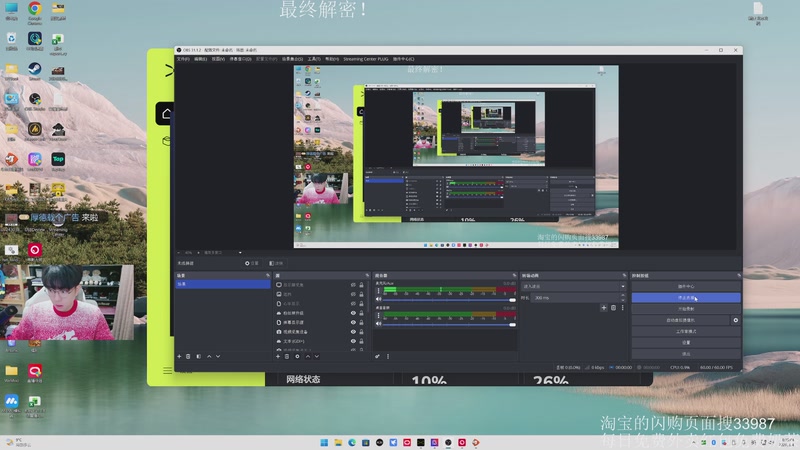Add a new scene with the plus icon

pyautogui.click(x=179, y=356)
